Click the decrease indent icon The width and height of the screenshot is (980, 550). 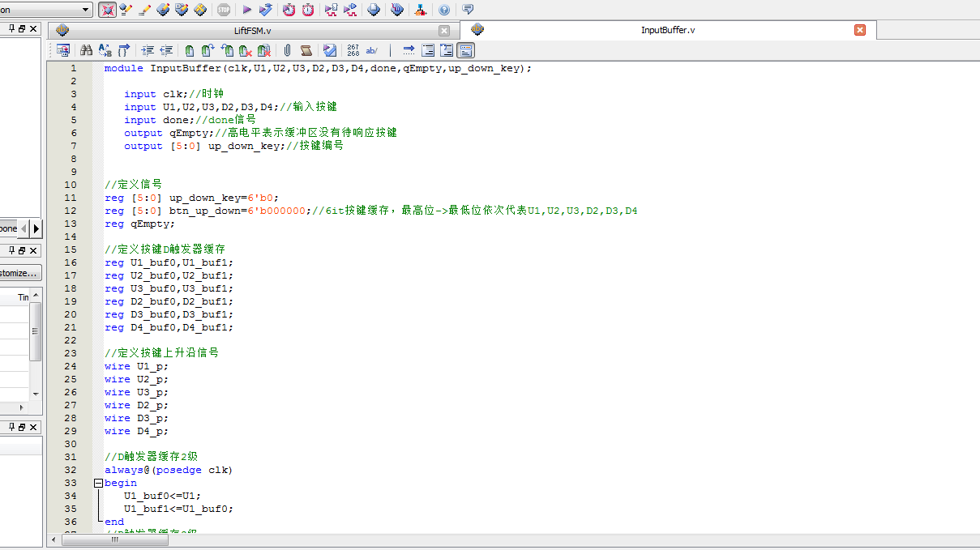click(166, 50)
